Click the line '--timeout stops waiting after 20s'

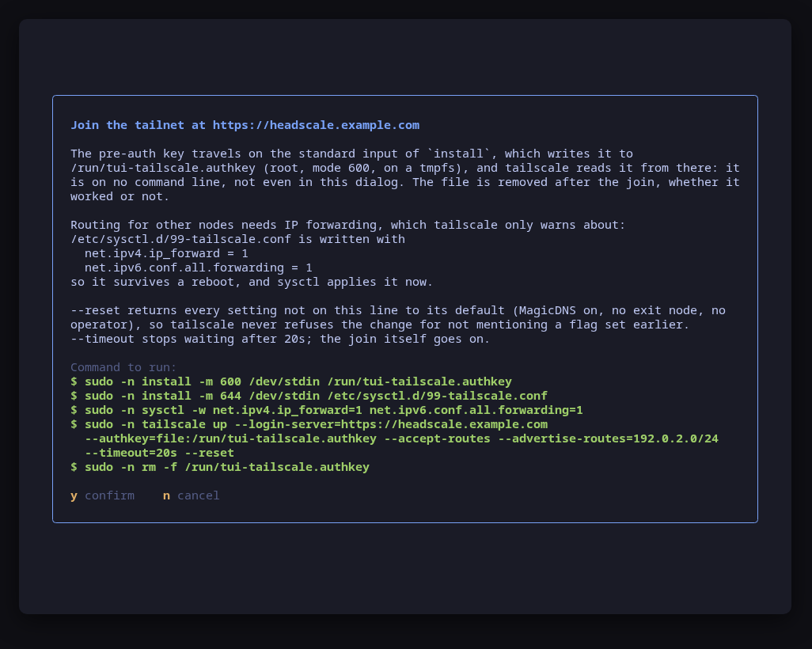pos(280,339)
